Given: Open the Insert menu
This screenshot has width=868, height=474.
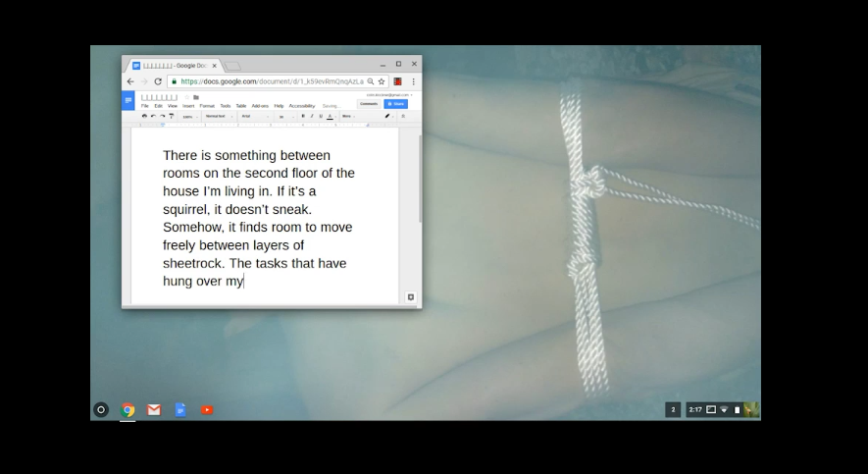Looking at the screenshot, I should coord(188,106).
